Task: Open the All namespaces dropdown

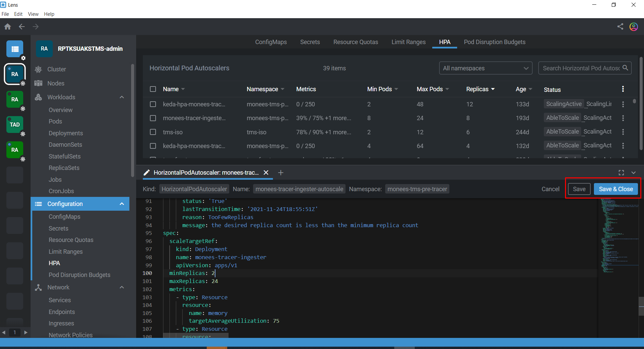Action: [x=485, y=68]
